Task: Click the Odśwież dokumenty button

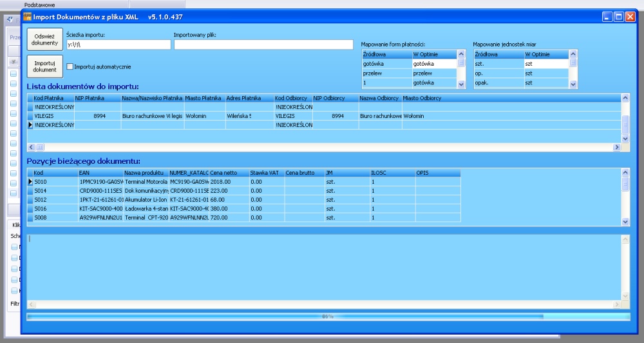Action: (44, 39)
